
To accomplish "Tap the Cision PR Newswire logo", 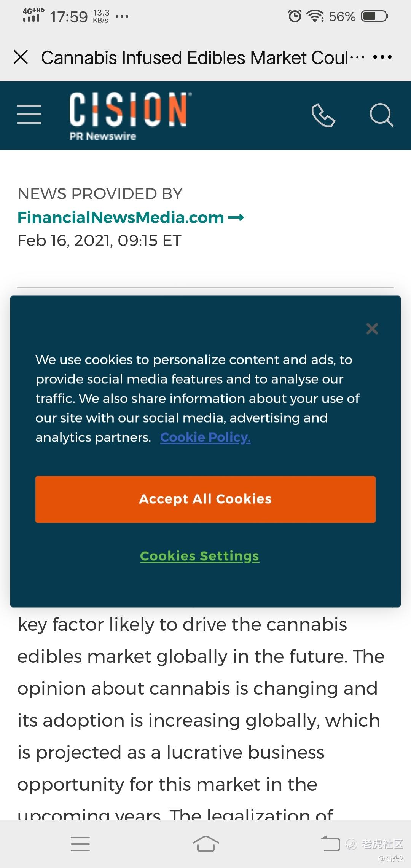I will click(x=129, y=115).
